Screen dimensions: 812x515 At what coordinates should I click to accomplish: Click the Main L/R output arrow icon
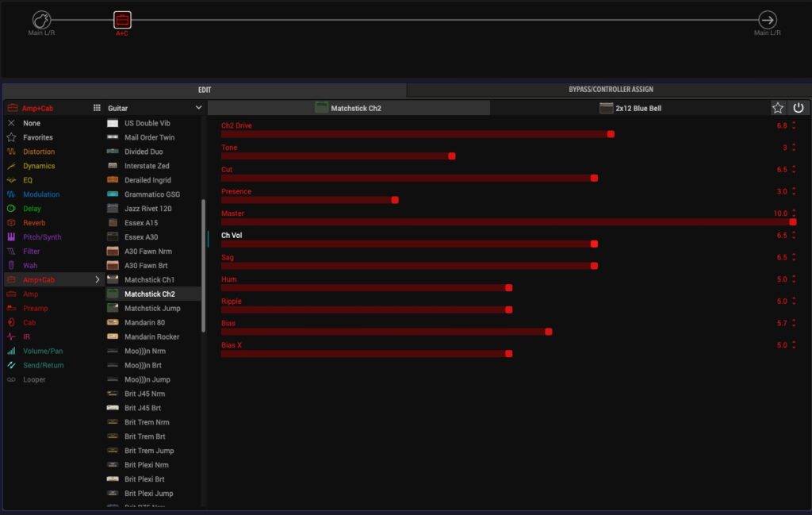click(767, 20)
